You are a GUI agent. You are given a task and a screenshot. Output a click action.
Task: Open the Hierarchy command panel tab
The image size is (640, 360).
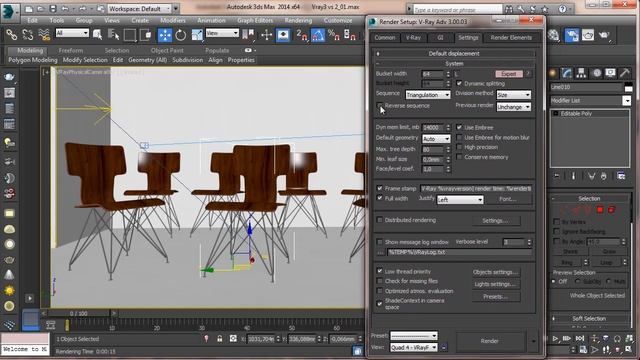(581, 73)
